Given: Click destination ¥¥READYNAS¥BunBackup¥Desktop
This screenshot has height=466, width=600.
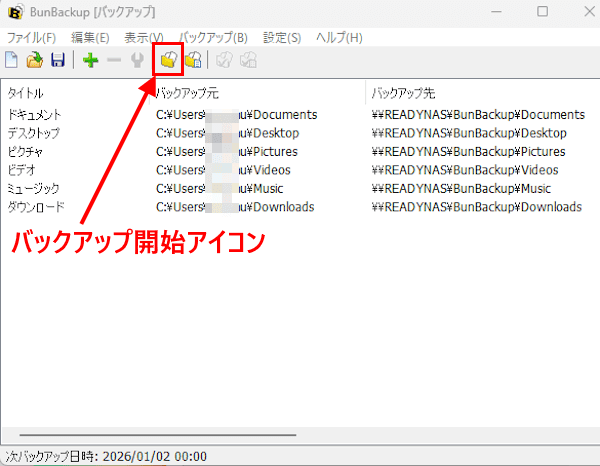Looking at the screenshot, I should 469,133.
